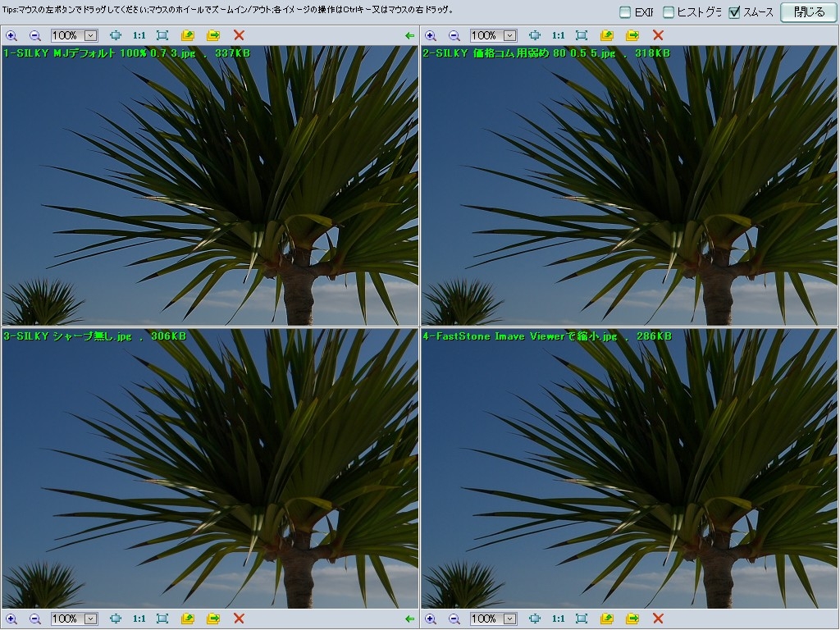This screenshot has width=840, height=630.
Task: Remove image 2 with its red X
Action: point(658,36)
